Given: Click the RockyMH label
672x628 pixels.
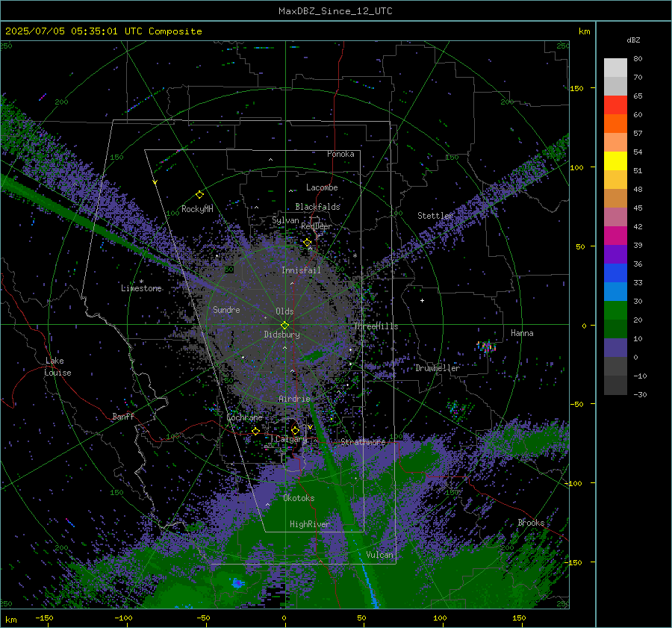Looking at the screenshot, I should pyautogui.click(x=197, y=209).
